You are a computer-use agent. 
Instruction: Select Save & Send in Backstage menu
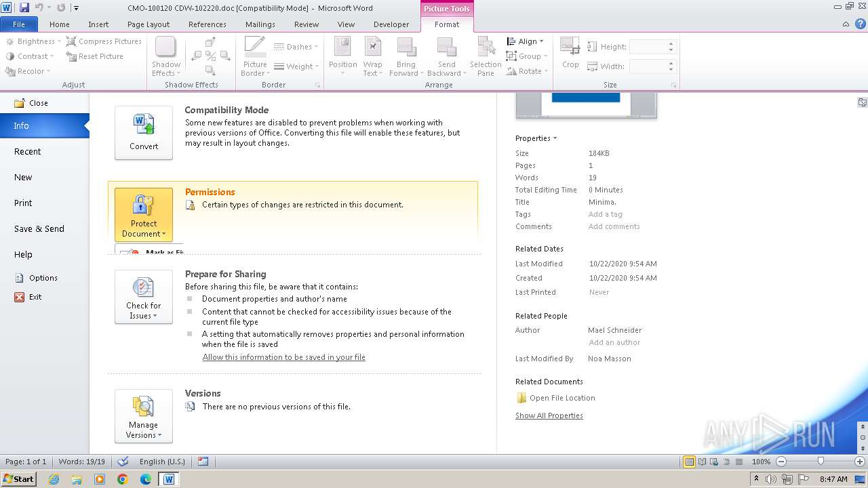[x=39, y=229]
